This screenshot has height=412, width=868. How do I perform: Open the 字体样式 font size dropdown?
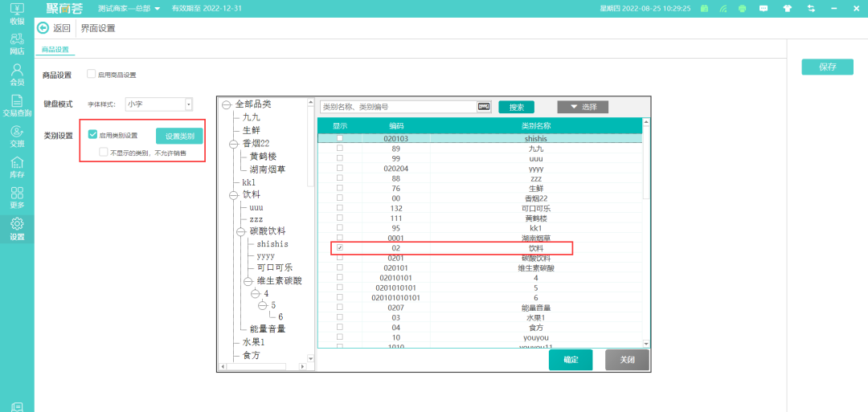[189, 104]
